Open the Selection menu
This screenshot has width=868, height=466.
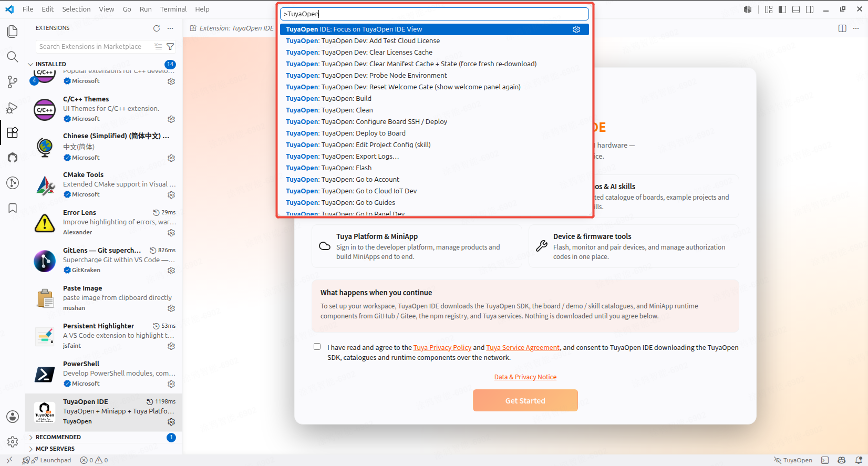[x=76, y=9]
